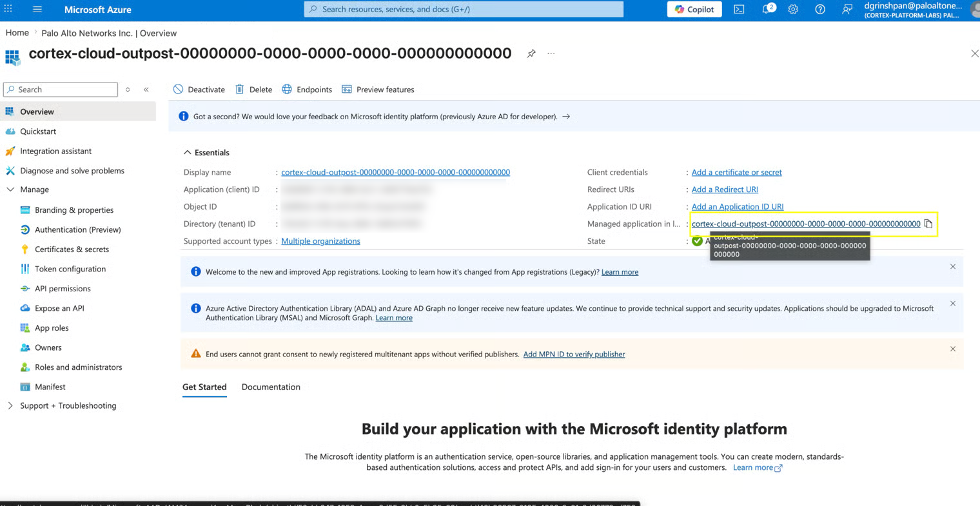Collapse the Essentials section

coord(188,153)
